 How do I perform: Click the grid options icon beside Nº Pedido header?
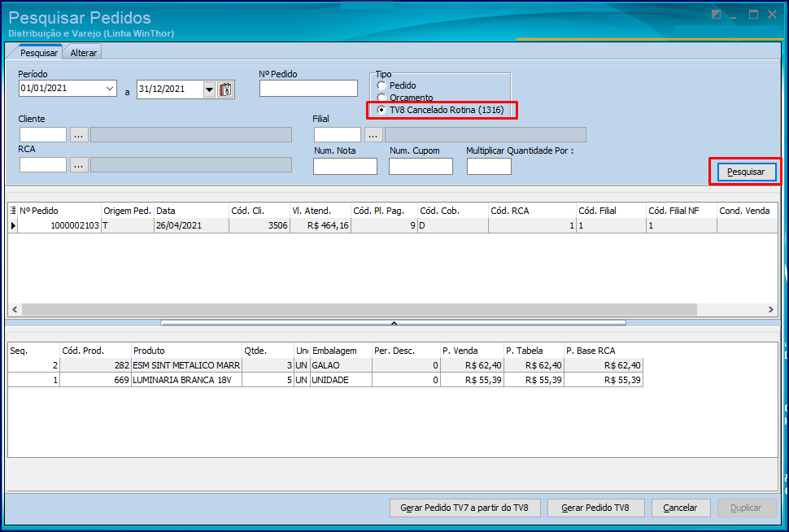pos(13,211)
